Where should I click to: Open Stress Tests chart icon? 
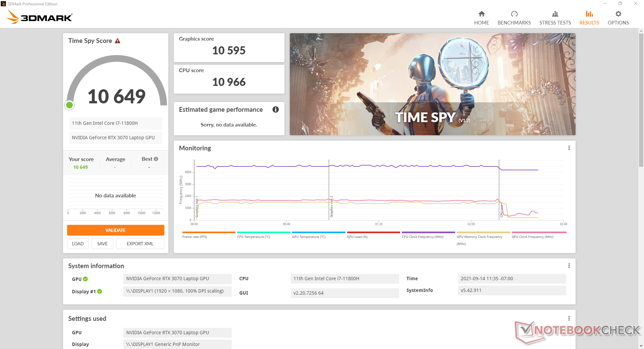click(555, 14)
